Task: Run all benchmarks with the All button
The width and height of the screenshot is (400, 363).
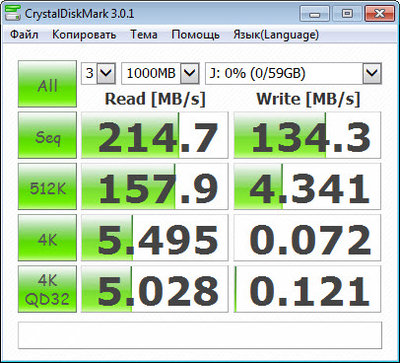Action: tap(47, 84)
